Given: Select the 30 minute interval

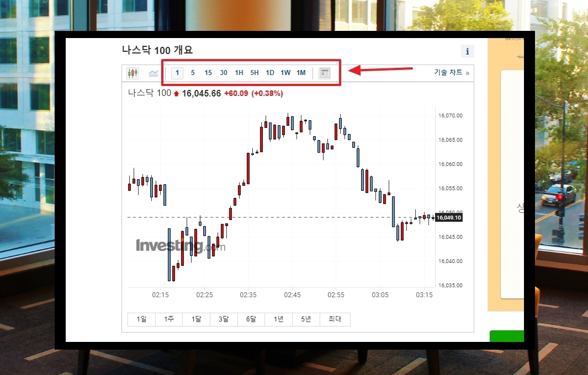Looking at the screenshot, I should pos(224,73).
